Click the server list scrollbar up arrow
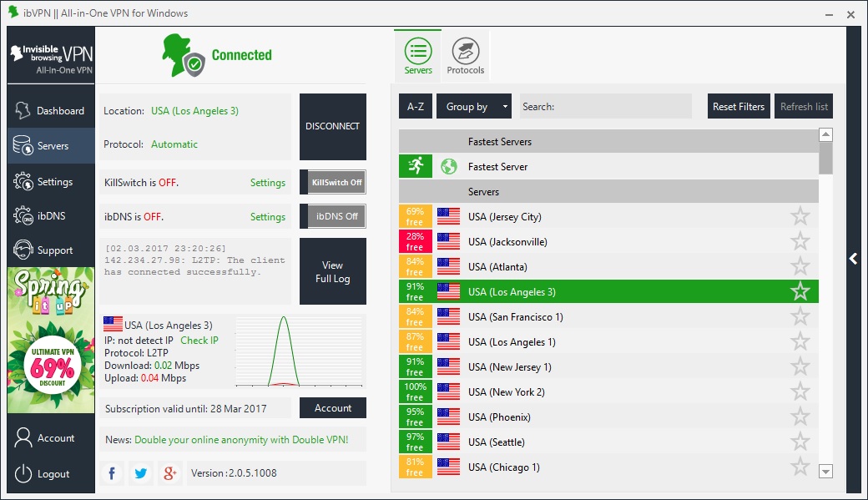This screenshot has width=868, height=500. (x=825, y=134)
